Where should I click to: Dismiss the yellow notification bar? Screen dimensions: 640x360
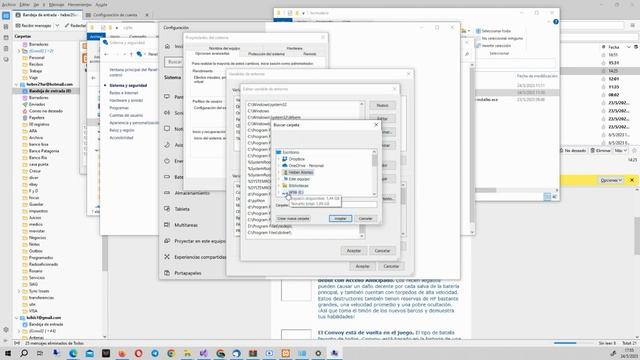632,180
